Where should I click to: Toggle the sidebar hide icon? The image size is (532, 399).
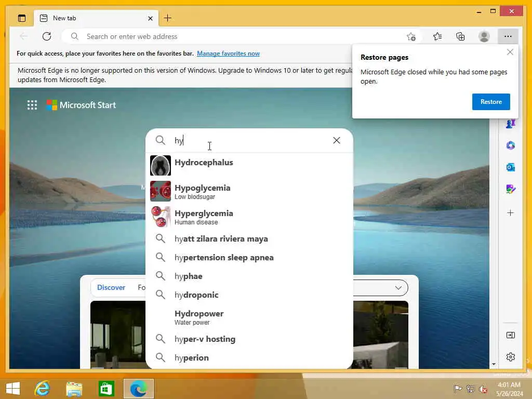511,335
